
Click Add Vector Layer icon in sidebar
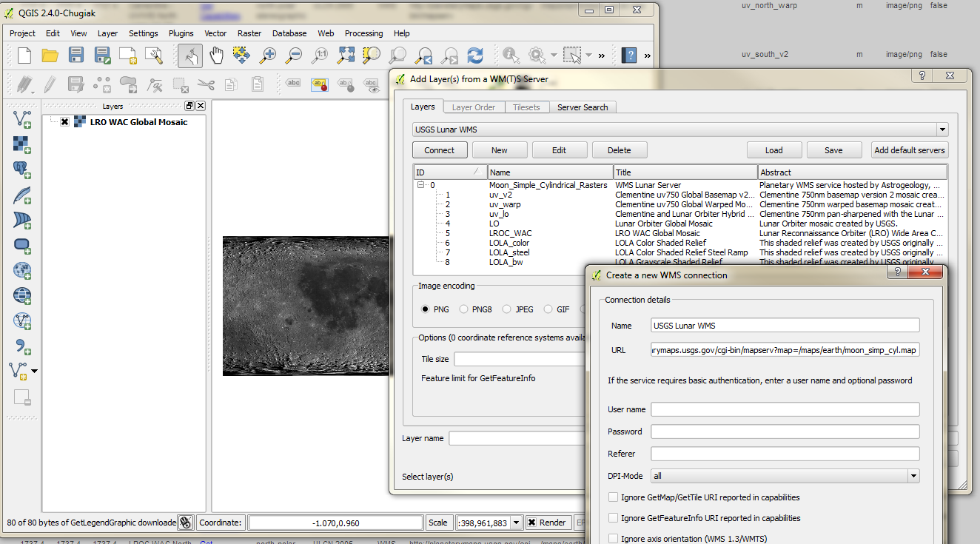tap(22, 119)
